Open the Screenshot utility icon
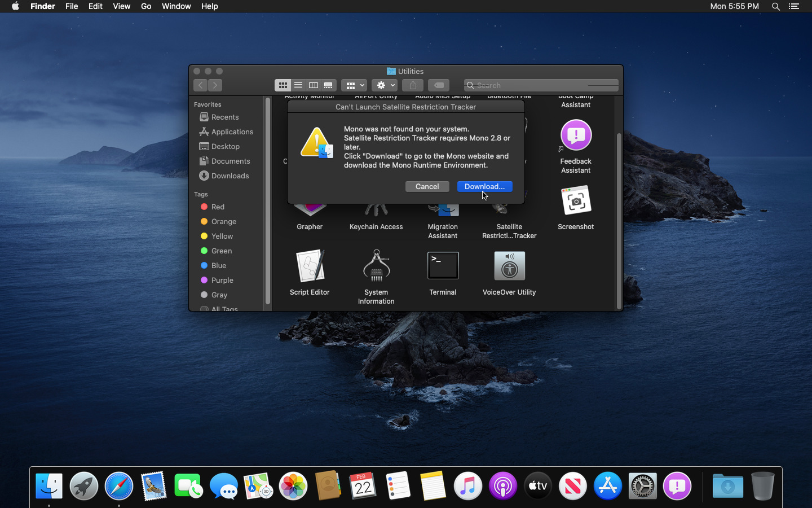Image resolution: width=812 pixels, height=508 pixels. 576,201
